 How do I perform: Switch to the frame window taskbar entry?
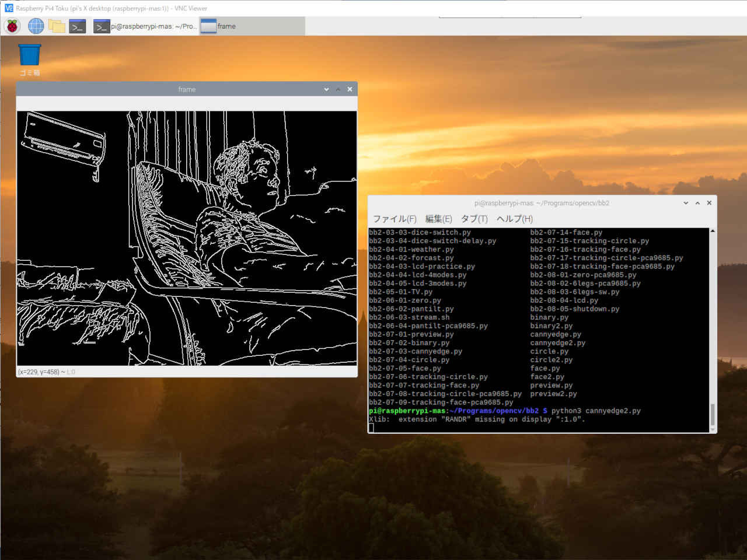(x=252, y=26)
